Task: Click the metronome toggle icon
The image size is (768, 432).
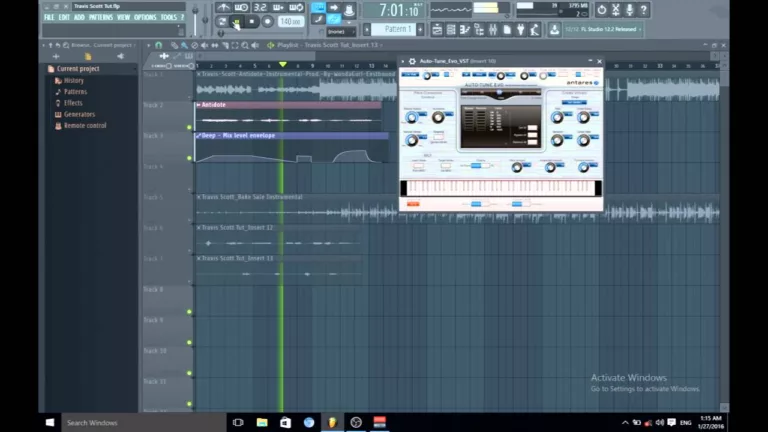Action: pyautogui.click(x=224, y=7)
